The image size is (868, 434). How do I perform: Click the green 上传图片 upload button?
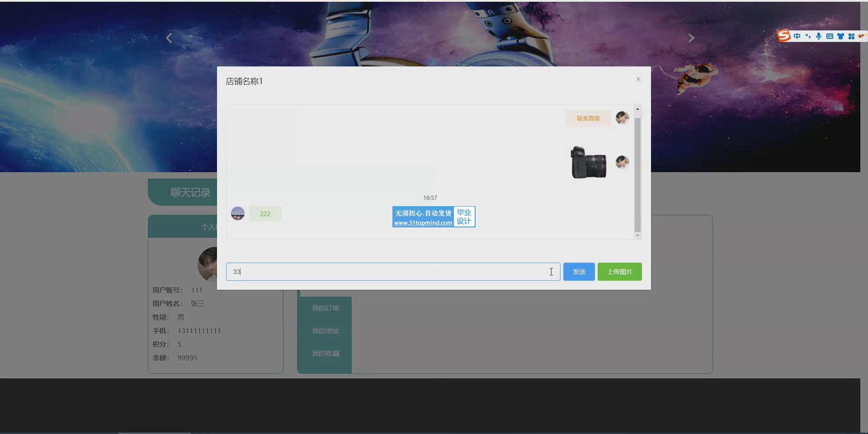pos(619,272)
